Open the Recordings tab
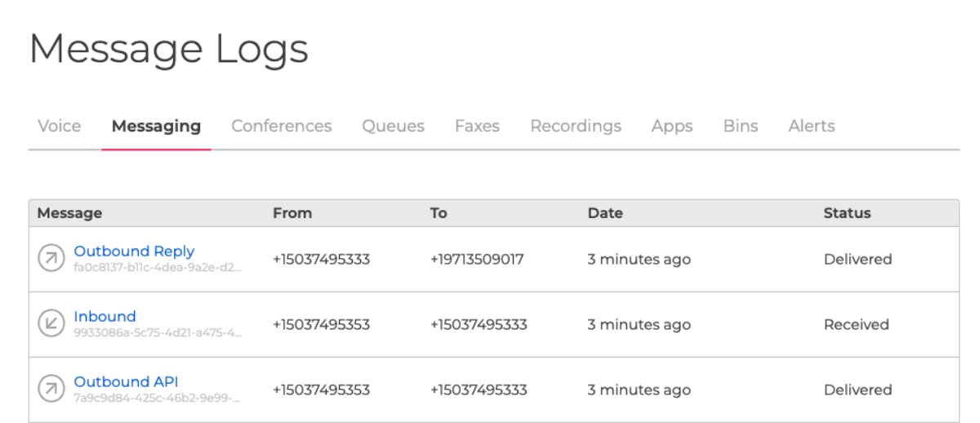Viewport: 980px width, 423px height. point(576,127)
